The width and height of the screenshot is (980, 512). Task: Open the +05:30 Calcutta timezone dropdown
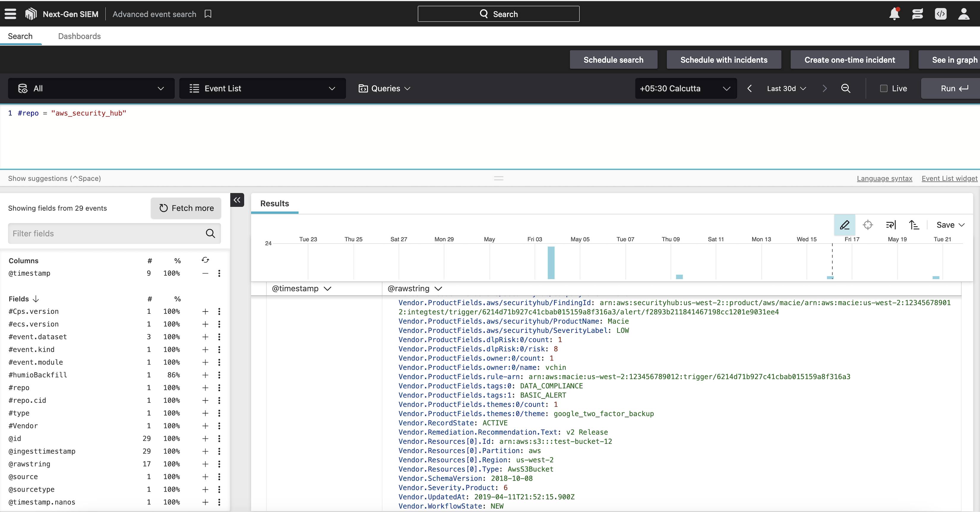[x=685, y=89]
